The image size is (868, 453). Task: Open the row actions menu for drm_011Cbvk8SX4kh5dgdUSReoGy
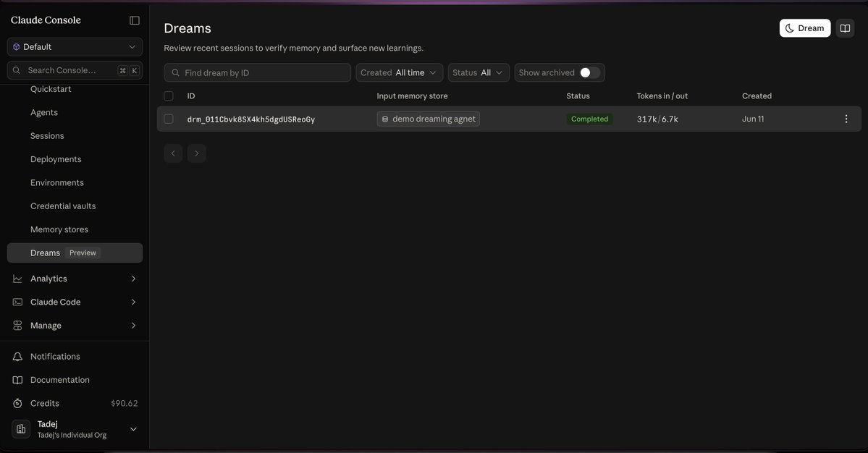846,119
